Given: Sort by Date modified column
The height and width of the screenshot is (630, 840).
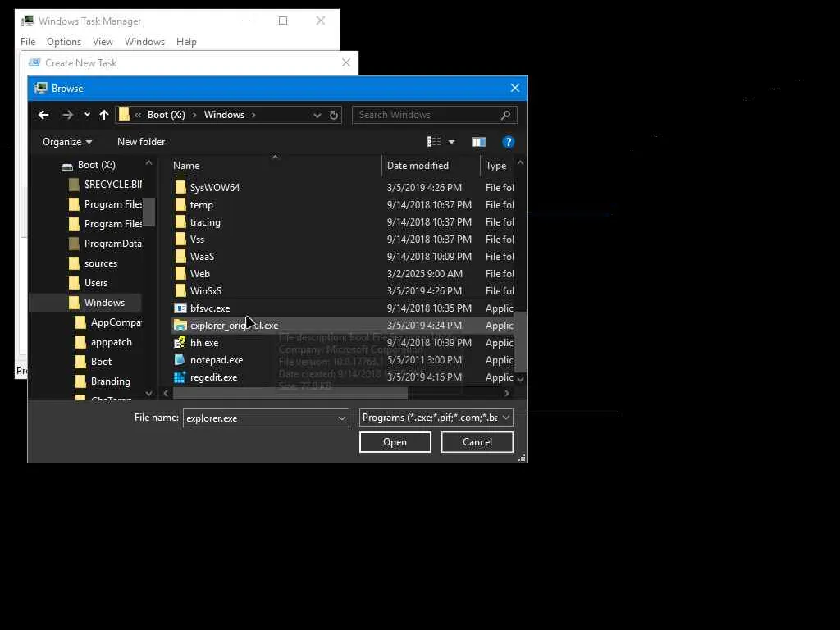Looking at the screenshot, I should pos(418,166).
